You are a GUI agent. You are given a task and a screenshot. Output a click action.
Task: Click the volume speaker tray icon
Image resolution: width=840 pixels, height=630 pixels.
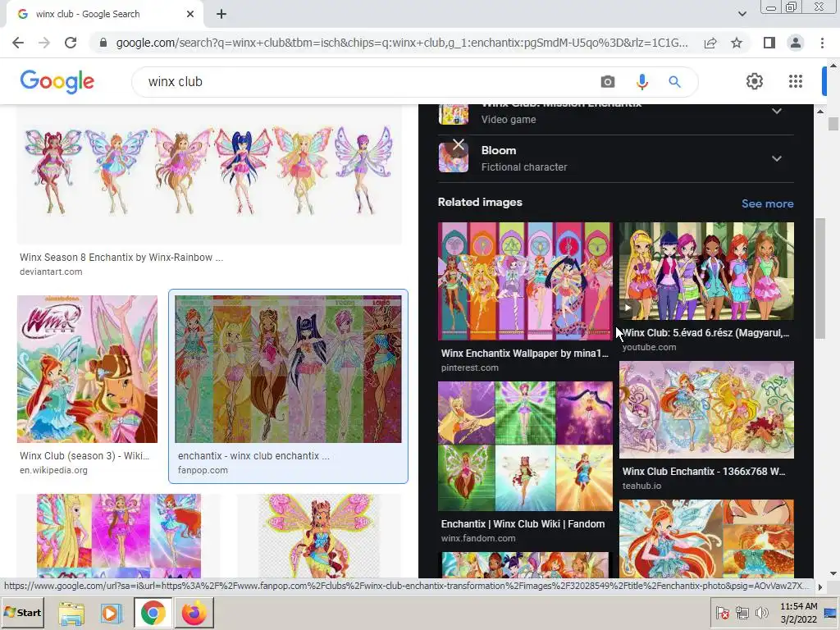click(761, 612)
